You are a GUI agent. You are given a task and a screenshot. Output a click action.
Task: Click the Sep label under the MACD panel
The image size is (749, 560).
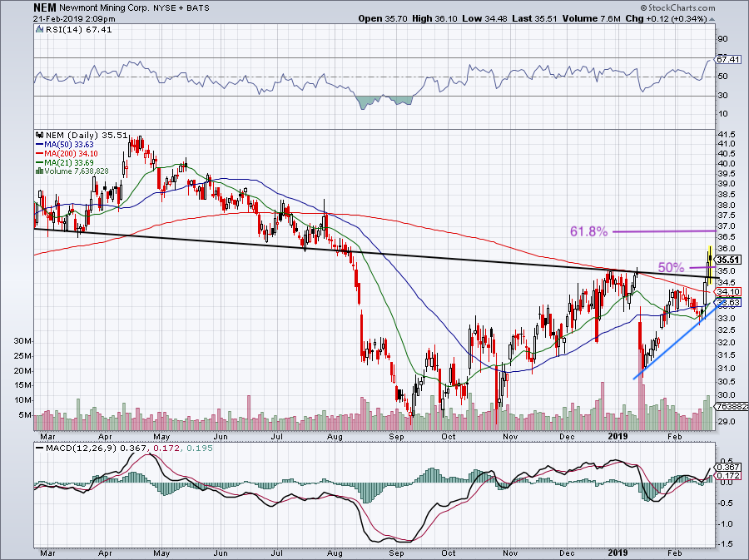point(396,553)
